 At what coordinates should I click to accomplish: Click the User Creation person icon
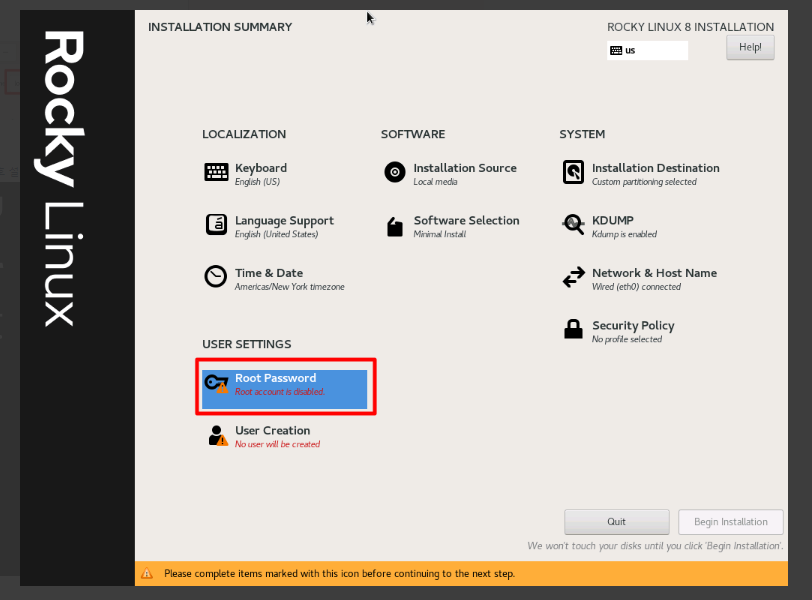click(x=218, y=435)
